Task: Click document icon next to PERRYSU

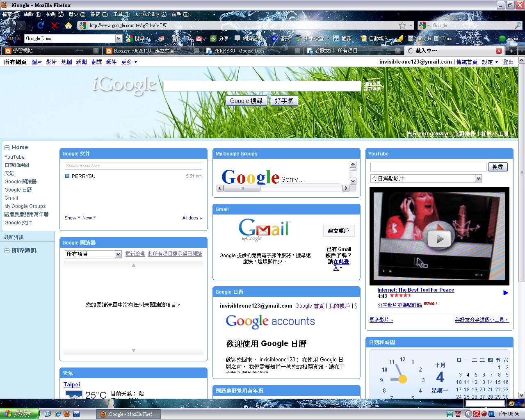Action: pos(67,176)
